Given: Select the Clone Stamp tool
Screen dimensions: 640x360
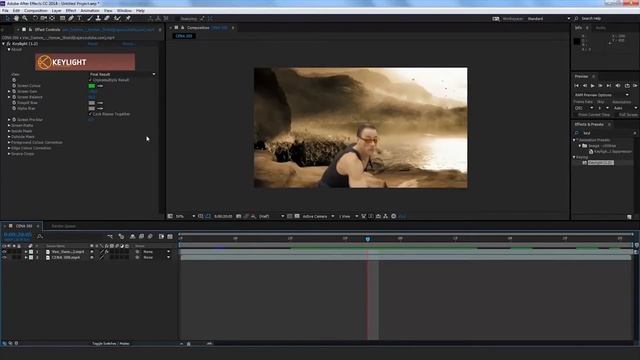Looking at the screenshot, I should pyautogui.click(x=98, y=18).
